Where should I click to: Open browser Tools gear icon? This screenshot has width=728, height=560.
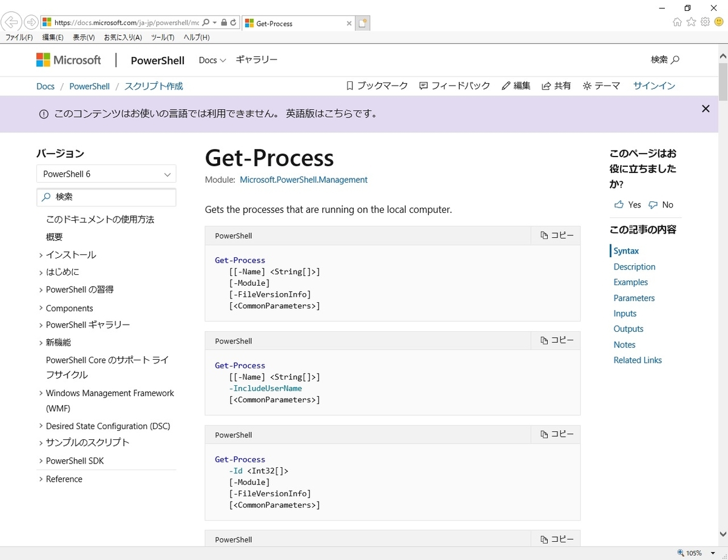pos(705,22)
